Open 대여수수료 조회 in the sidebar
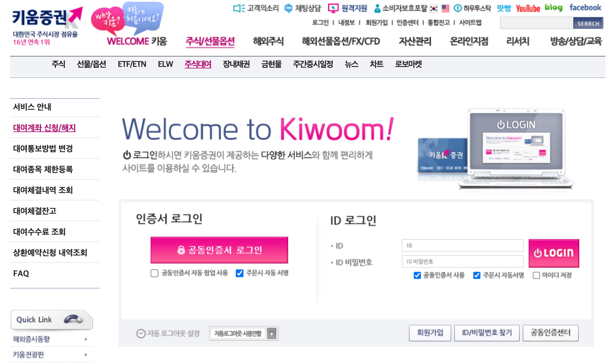612x364 pixels. click(39, 232)
